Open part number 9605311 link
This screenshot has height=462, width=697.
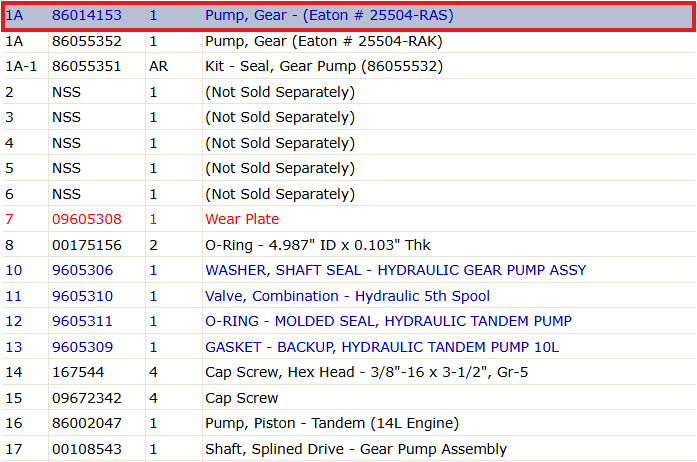click(x=82, y=321)
